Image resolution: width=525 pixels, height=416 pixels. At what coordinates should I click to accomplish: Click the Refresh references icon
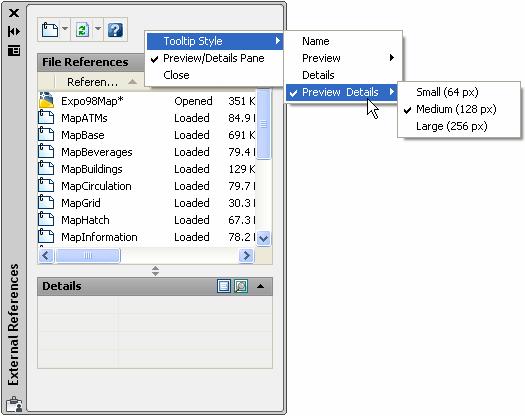[82, 30]
